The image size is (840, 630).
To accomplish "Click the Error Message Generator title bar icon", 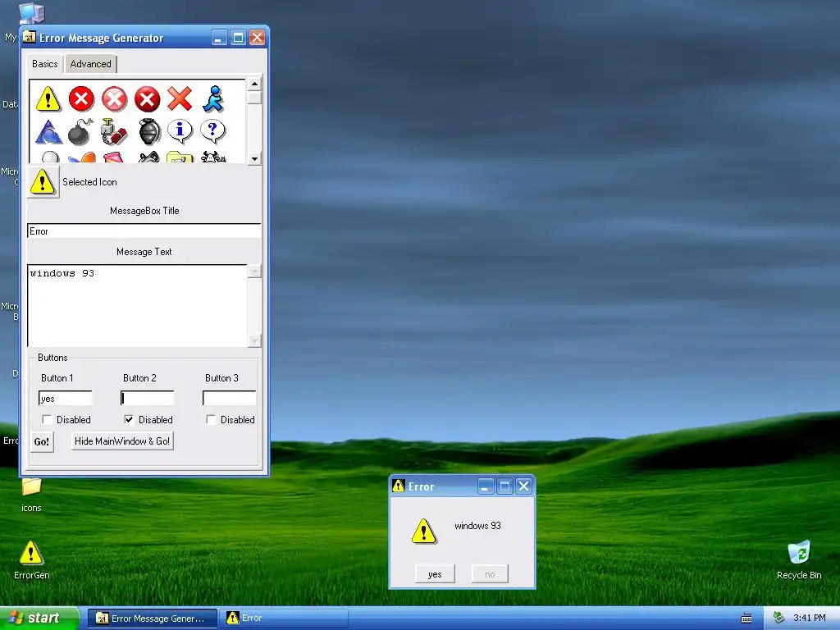I will click(x=29, y=37).
